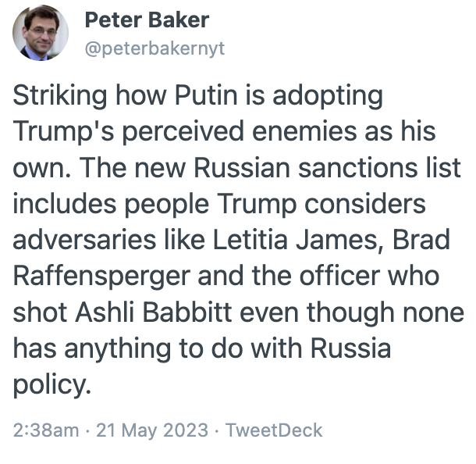476x464 pixels.
Task: Click the word "Trump's" in the tweet
Action: [63, 131]
